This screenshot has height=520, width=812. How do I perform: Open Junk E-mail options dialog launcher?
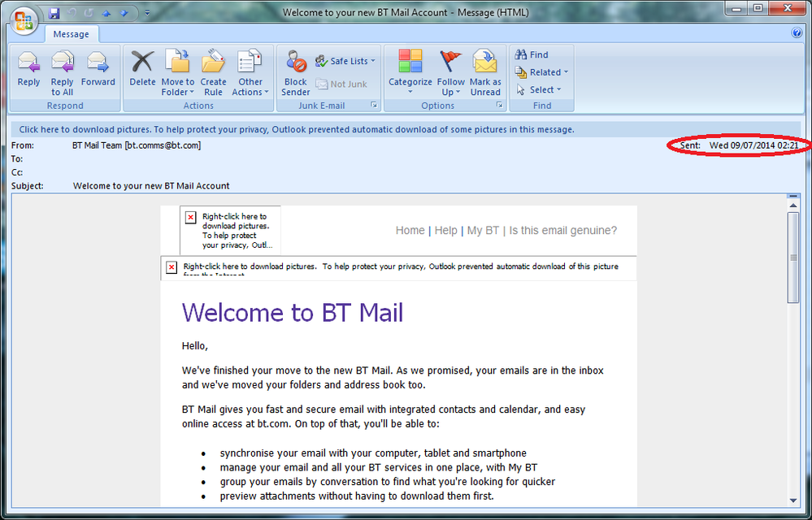374,105
